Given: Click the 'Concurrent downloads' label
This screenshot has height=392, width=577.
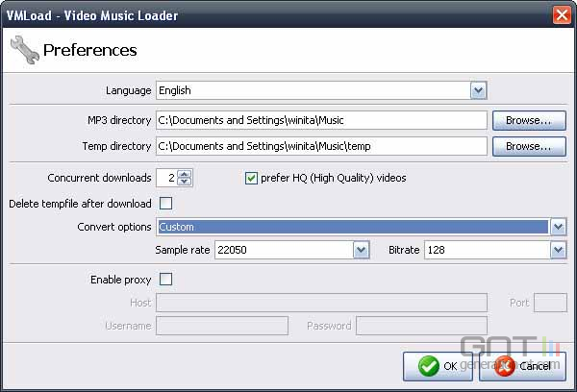Looking at the screenshot, I should (99, 178).
